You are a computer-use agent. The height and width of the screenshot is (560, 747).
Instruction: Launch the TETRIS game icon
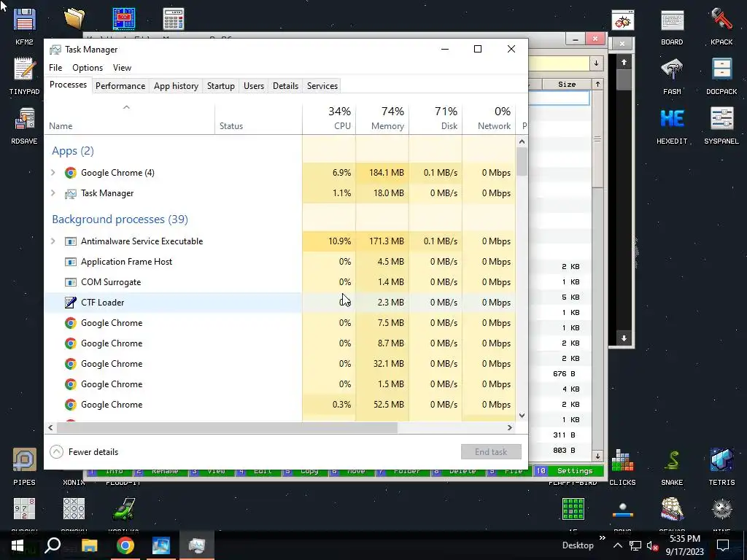[721, 460]
